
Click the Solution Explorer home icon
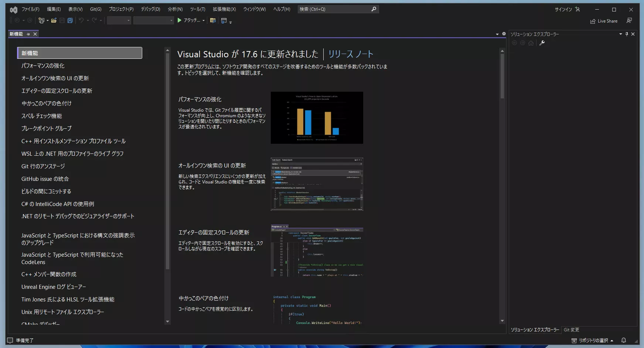(x=531, y=43)
